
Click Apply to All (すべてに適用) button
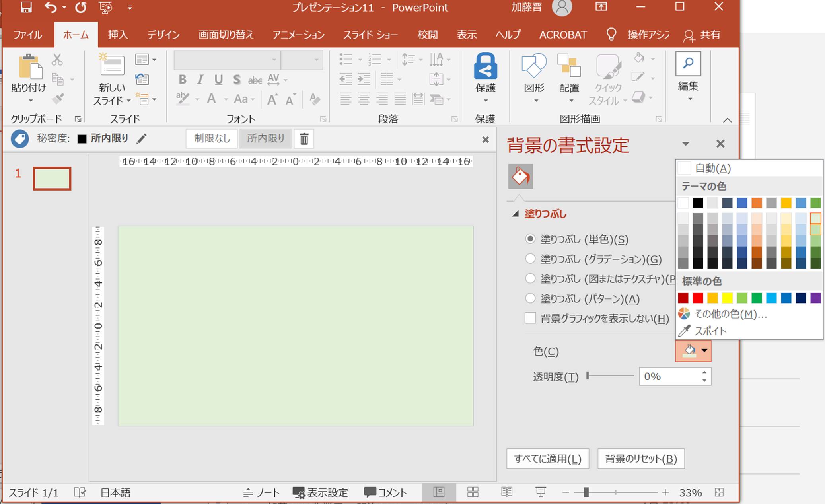tap(547, 459)
